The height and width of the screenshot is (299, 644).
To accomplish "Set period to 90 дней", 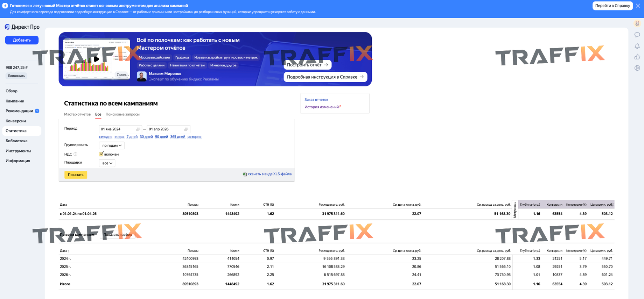I will click(161, 137).
